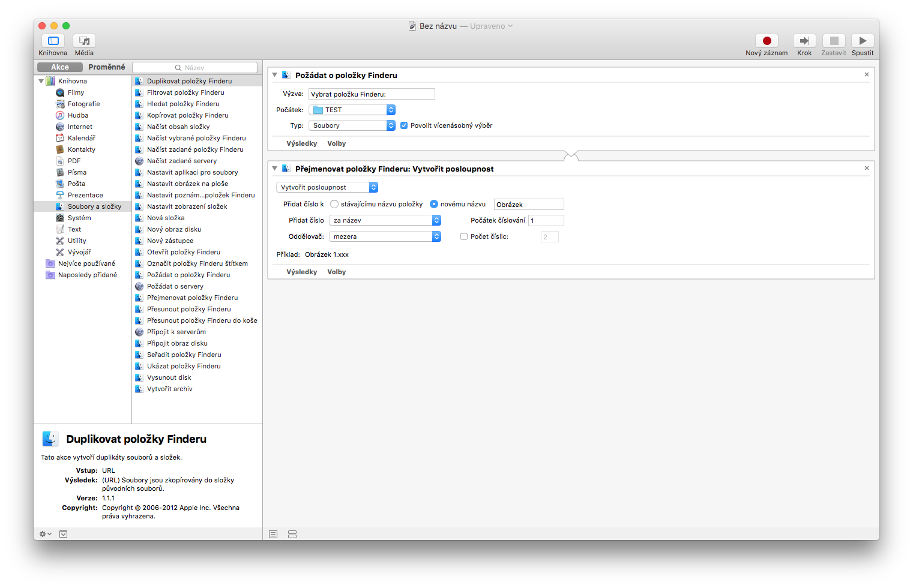
Task: Click the Počátek číslování field
Action: click(546, 220)
